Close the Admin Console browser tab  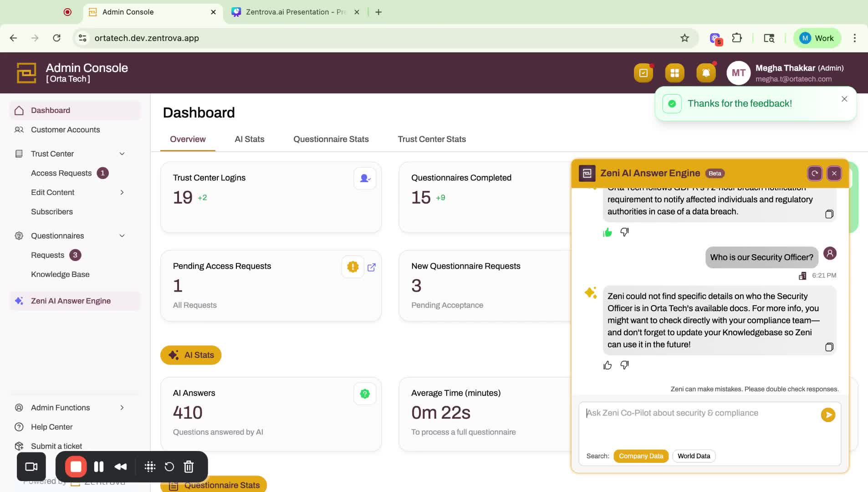point(214,12)
